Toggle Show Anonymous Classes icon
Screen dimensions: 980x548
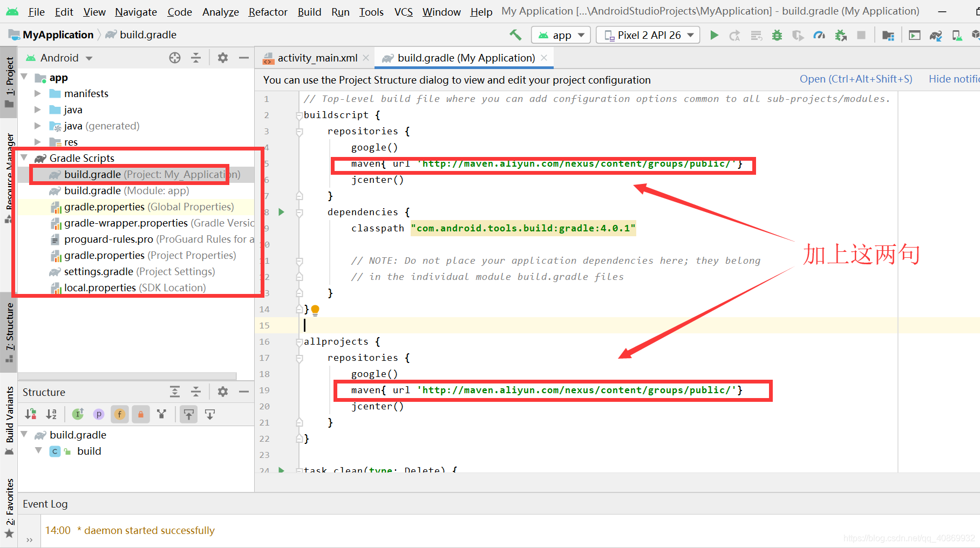coord(161,414)
